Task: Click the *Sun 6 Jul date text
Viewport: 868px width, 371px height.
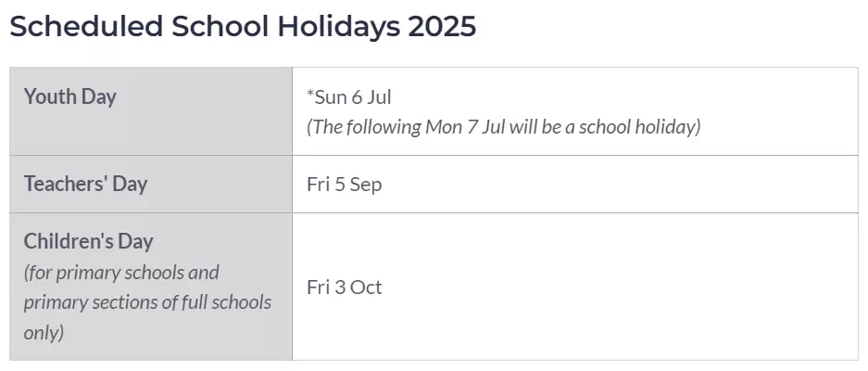Action: tap(349, 97)
